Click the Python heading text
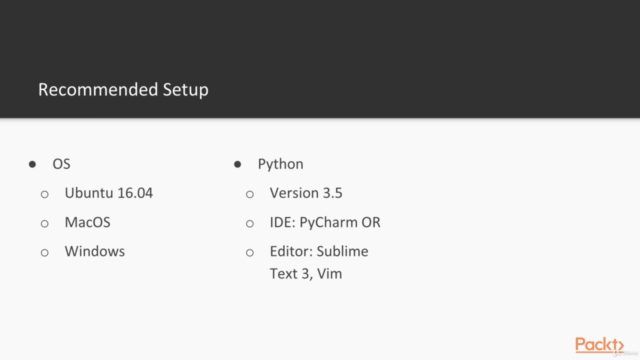Viewport: 640px width, 360px height. click(x=280, y=164)
